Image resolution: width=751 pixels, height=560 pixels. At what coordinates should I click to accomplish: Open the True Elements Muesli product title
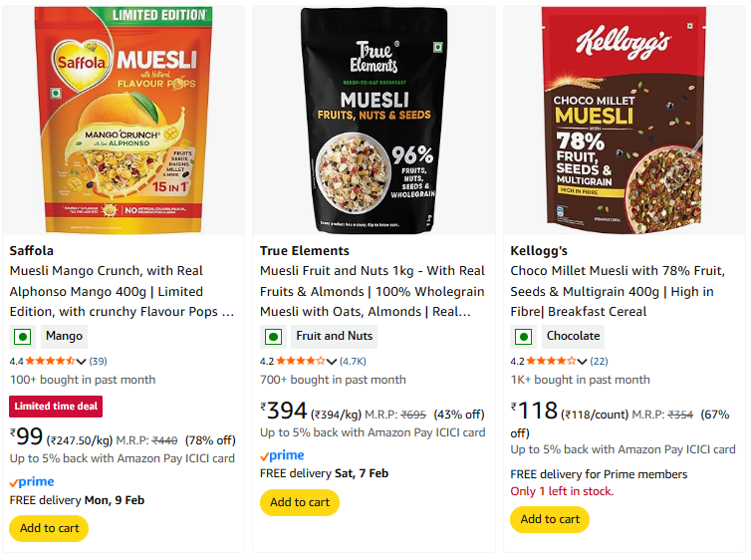pos(373,291)
